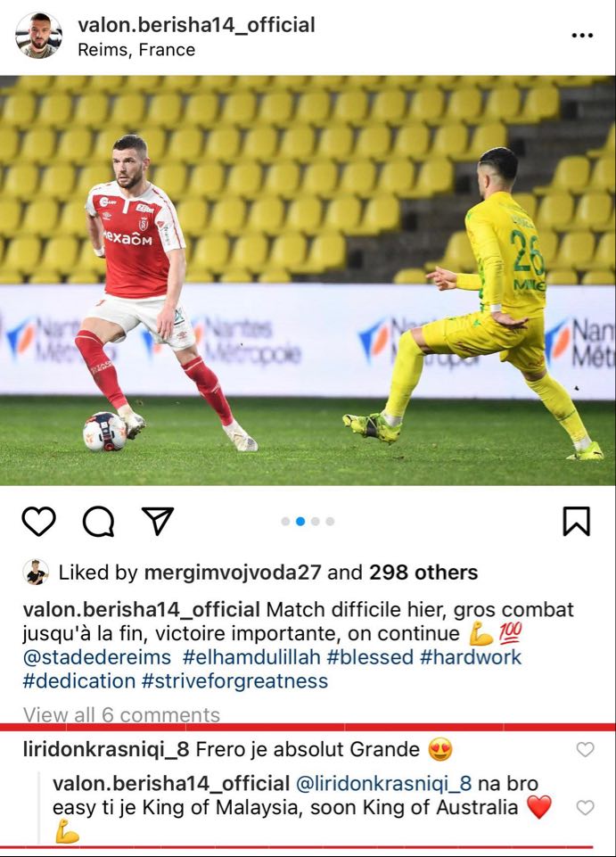Like valon's reply comment with the heart
The height and width of the screenshot is (857, 616).
point(585,807)
